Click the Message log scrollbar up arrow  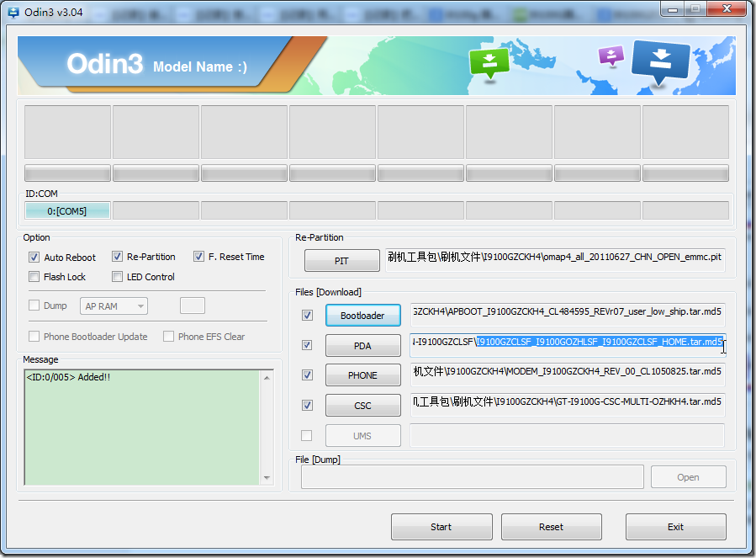(267, 378)
